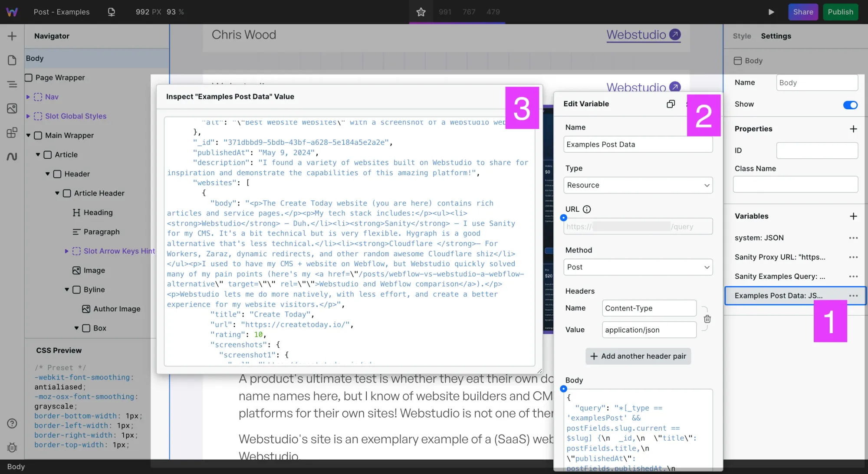Image resolution: width=868 pixels, height=474 pixels.
Task: Open the Marketplace panel
Action: click(x=12, y=133)
